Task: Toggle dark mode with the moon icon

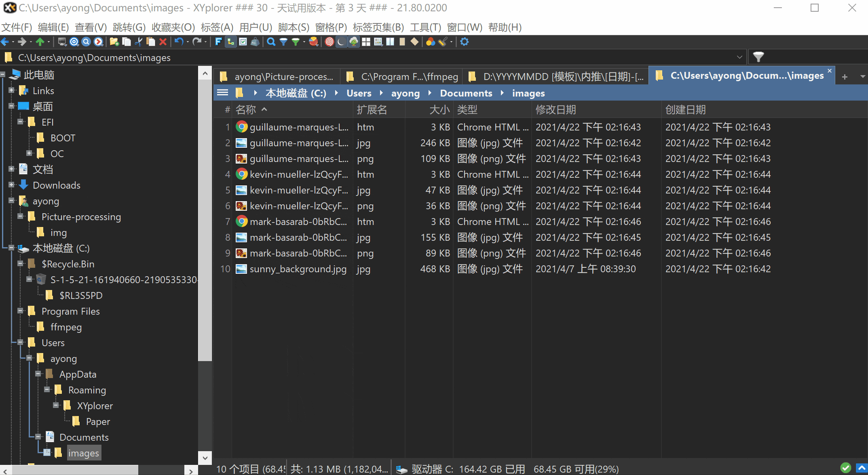Action: click(341, 42)
